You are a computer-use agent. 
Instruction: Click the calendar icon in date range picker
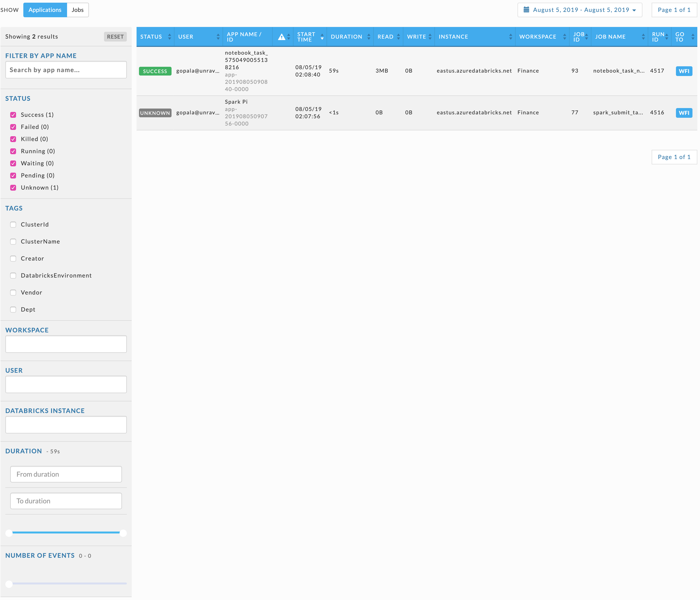tap(526, 10)
